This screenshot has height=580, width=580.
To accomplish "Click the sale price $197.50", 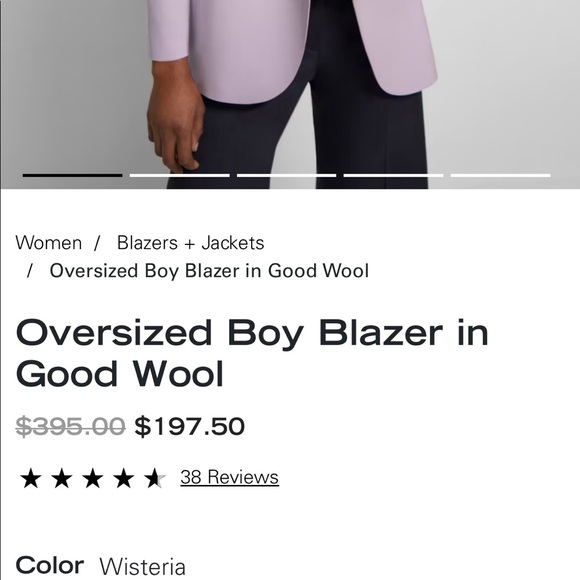I will pos(189,426).
